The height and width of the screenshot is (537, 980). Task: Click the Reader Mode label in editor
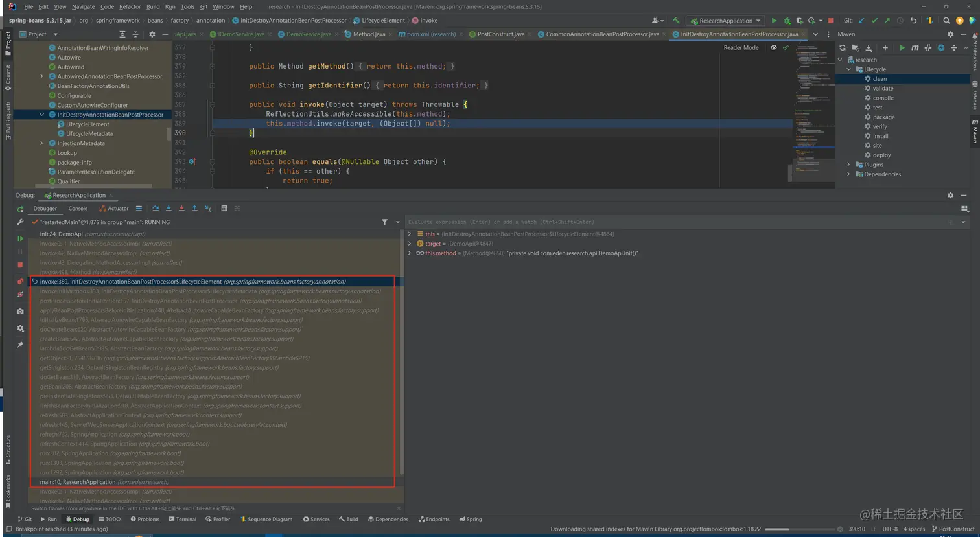tap(741, 47)
